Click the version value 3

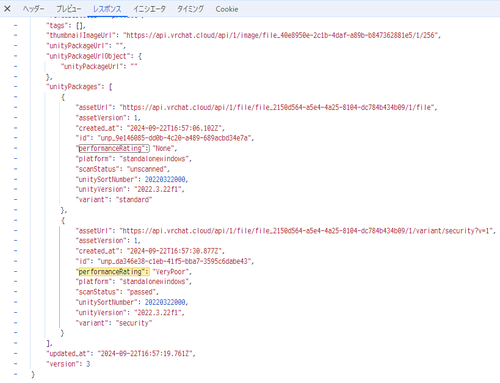tap(88, 364)
